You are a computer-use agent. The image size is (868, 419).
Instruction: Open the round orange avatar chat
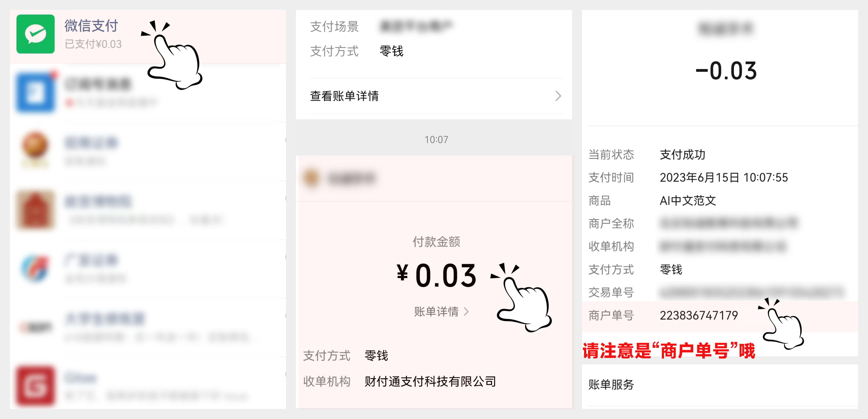35,148
